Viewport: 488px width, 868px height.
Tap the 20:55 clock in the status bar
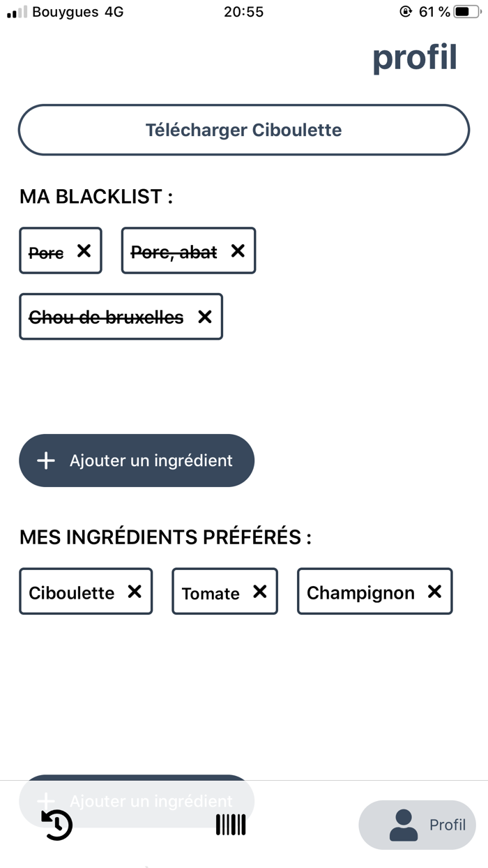243,11
